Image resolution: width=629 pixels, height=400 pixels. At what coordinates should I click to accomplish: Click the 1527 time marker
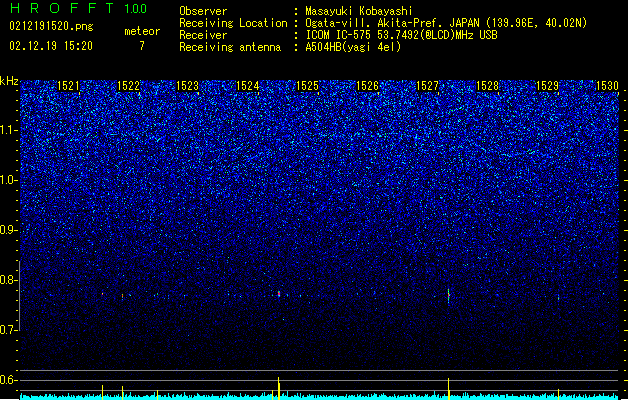coord(428,86)
